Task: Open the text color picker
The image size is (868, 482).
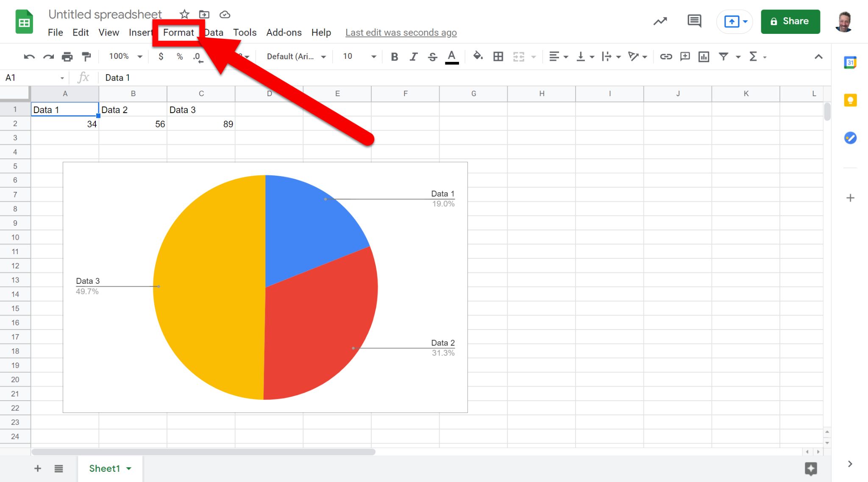Action: [452, 57]
